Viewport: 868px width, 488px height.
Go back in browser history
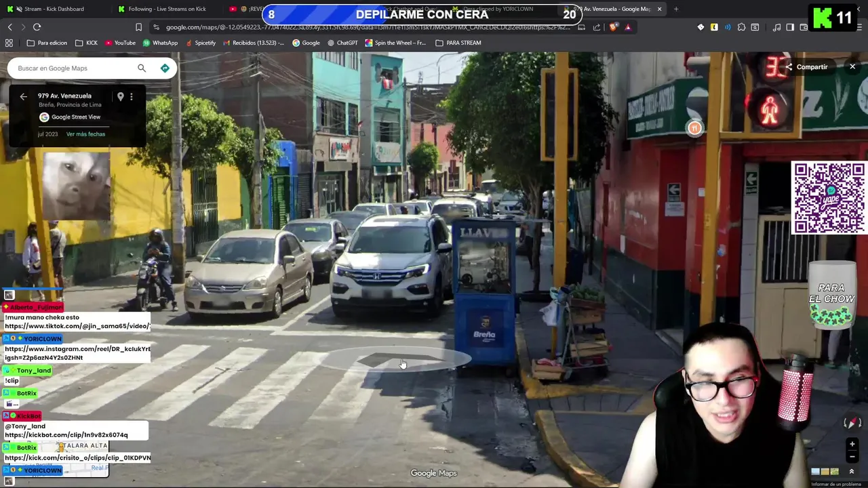pos(9,27)
